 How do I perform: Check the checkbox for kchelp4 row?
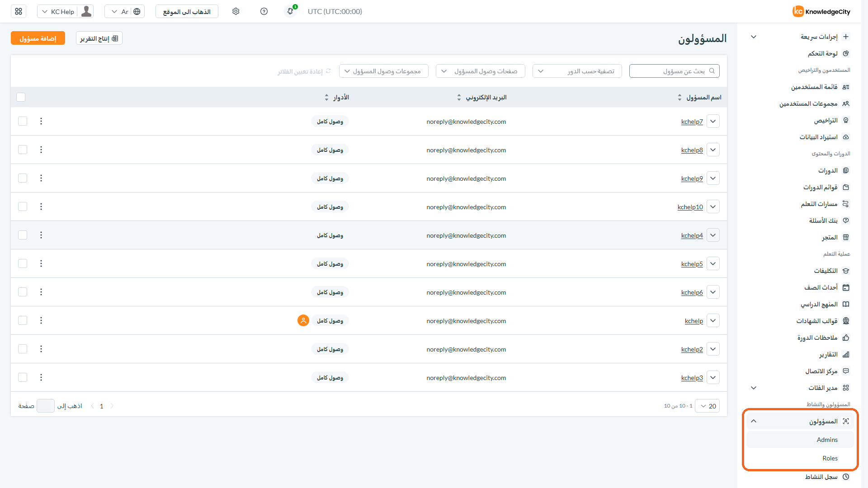pyautogui.click(x=23, y=235)
